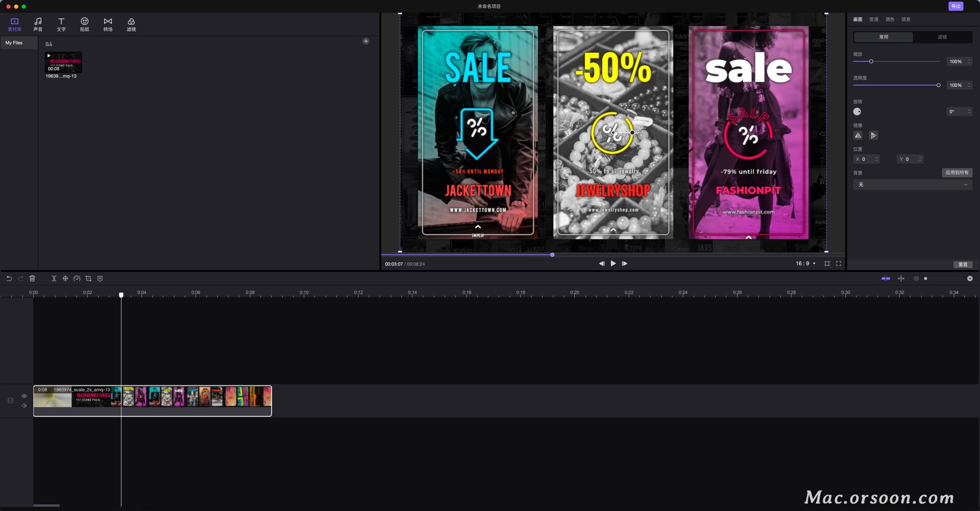Switch to the 调色 color tab
Image resolution: width=980 pixels, height=511 pixels.
890,19
